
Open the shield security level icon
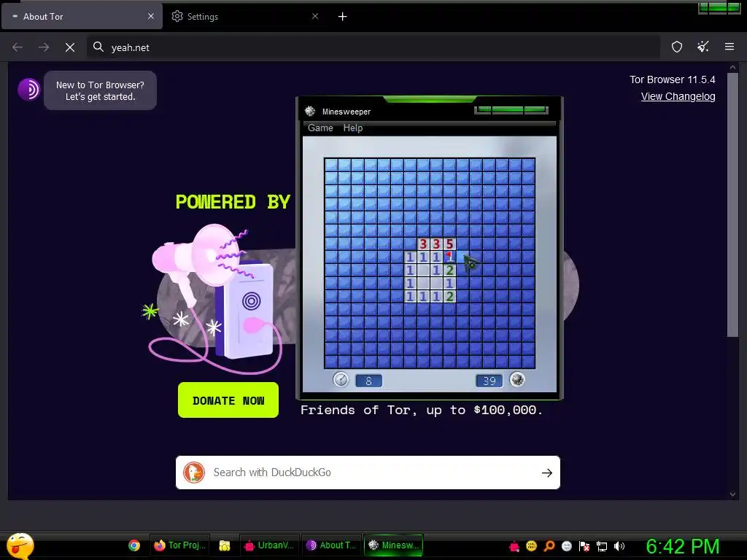677,47
